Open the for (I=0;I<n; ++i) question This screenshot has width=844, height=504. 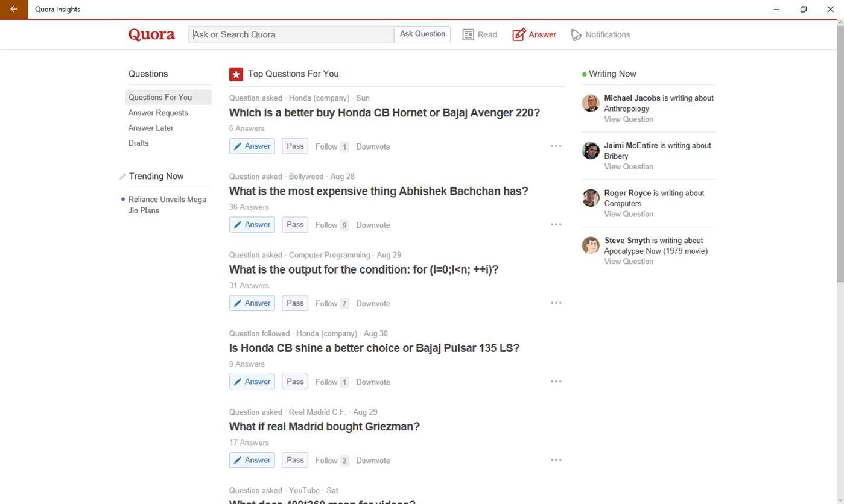pos(364,269)
